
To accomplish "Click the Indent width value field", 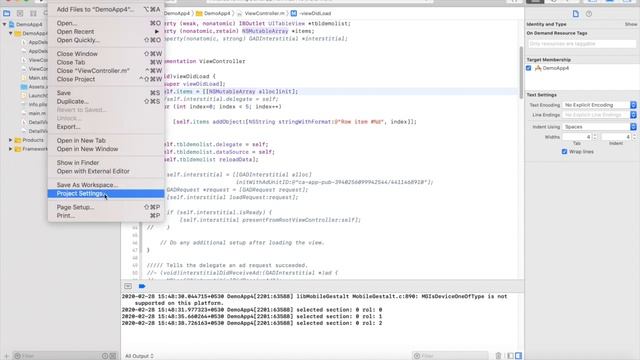I will click(616, 137).
